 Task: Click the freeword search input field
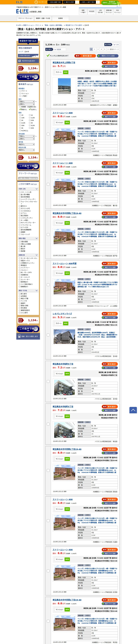[28, 178]
